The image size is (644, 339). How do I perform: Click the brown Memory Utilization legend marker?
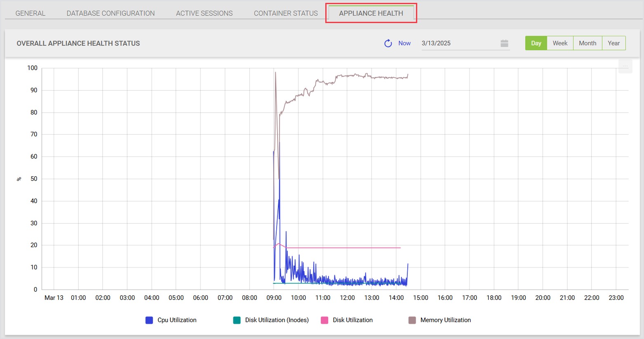[412, 320]
